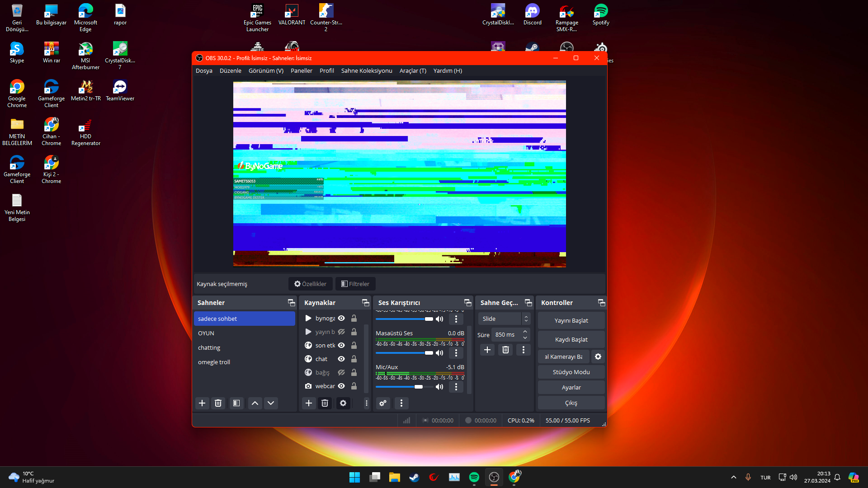
Task: Pop out the Sahneler dock panel
Action: [x=291, y=303]
